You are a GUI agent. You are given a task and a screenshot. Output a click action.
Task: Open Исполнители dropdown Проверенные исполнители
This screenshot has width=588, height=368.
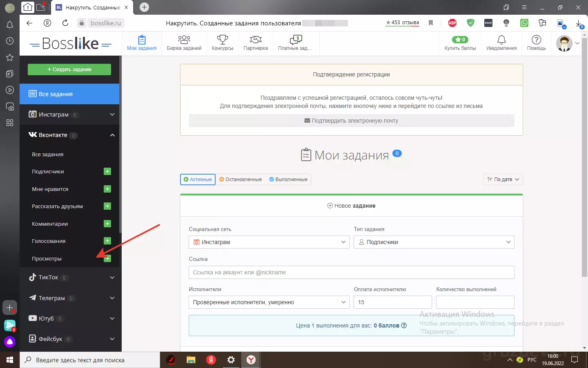pos(269,302)
